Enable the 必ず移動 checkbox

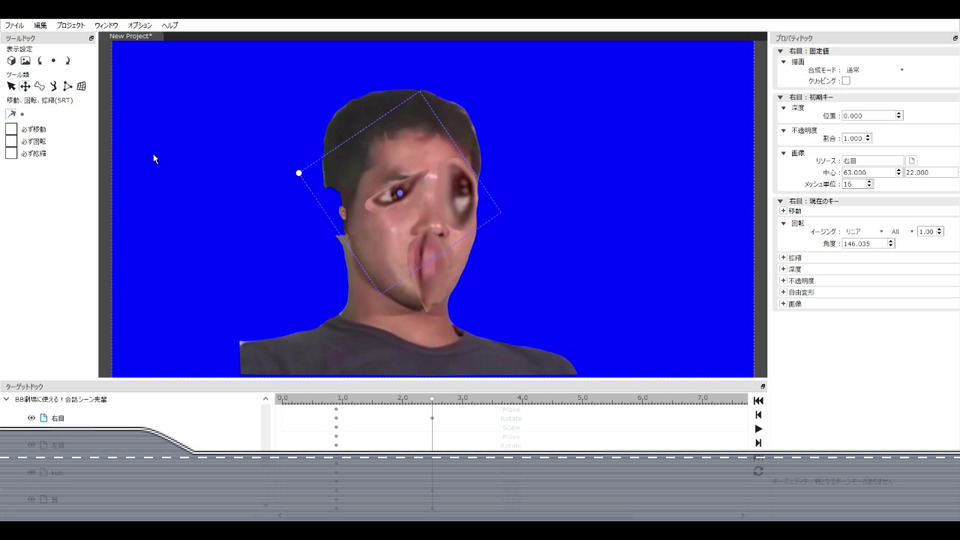click(11, 129)
